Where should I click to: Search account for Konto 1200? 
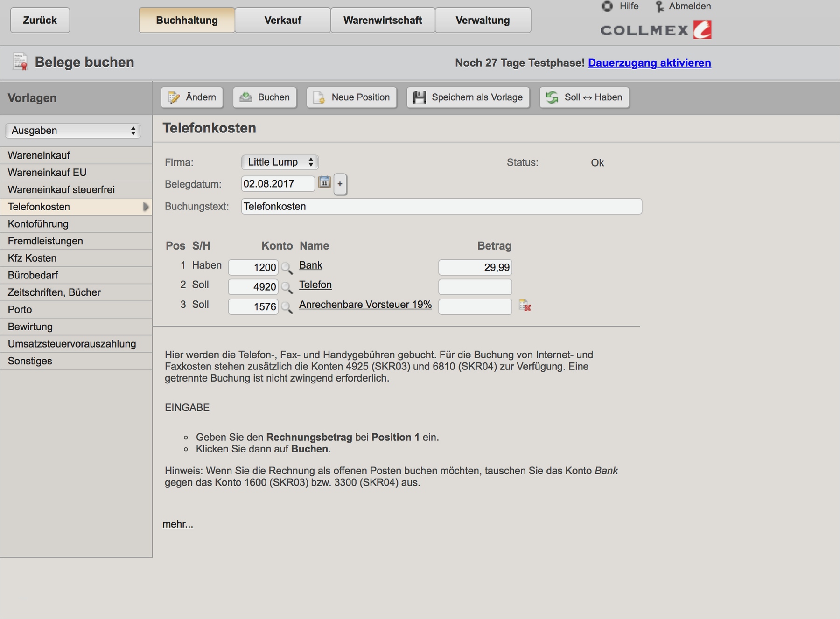287,268
